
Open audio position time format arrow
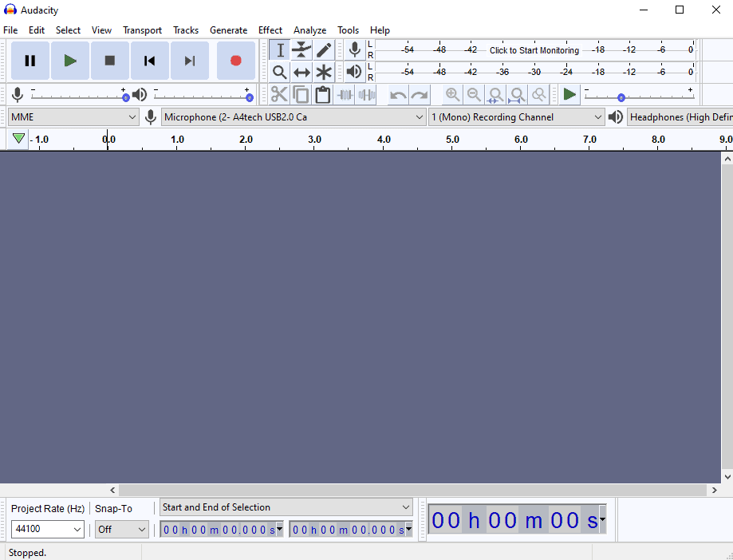click(x=602, y=519)
